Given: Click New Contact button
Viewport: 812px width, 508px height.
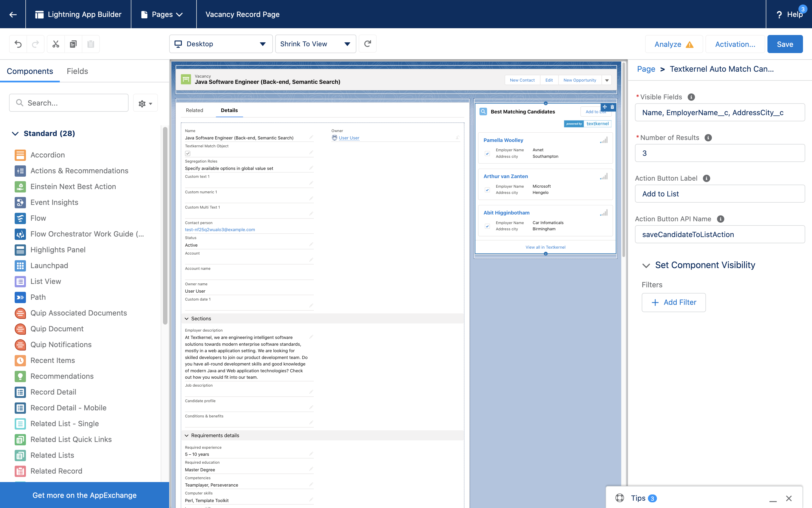Looking at the screenshot, I should coord(522,80).
